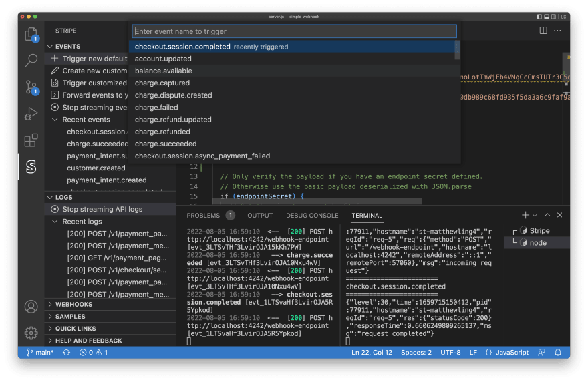Viewport: 588px width, 382px height.
Task: Select account.updated from event list
Action: (292, 59)
